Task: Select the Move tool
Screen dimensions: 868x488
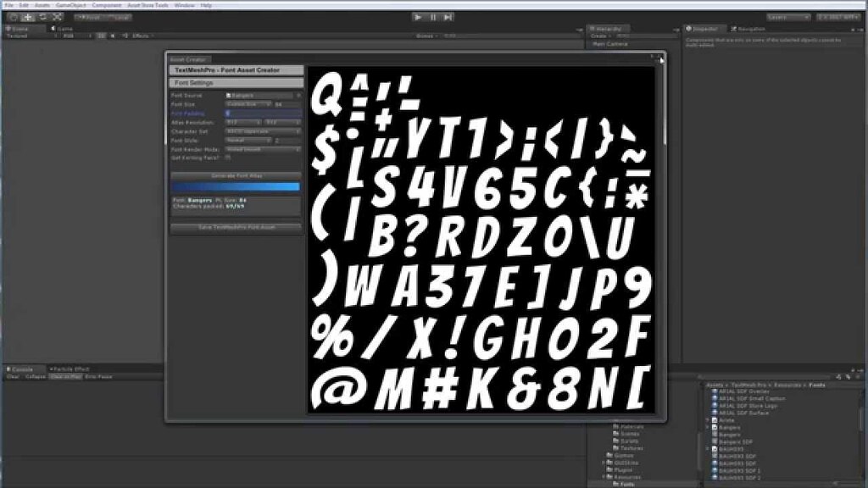Action: pyautogui.click(x=26, y=17)
